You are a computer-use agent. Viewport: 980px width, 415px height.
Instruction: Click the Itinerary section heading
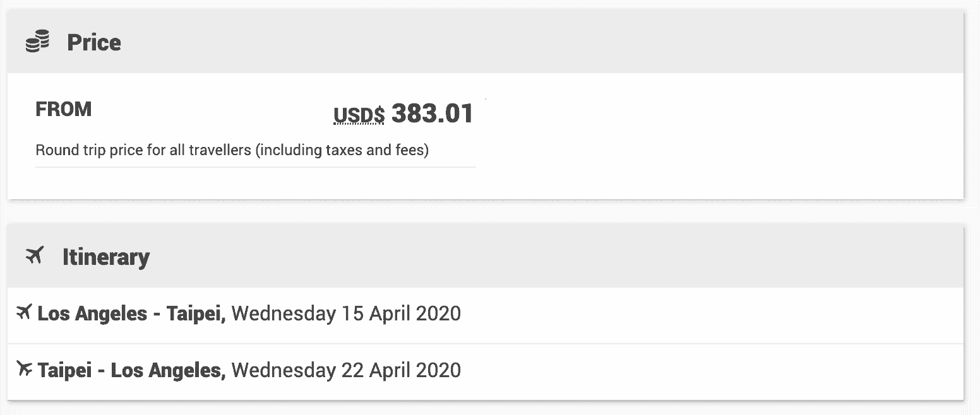[106, 257]
